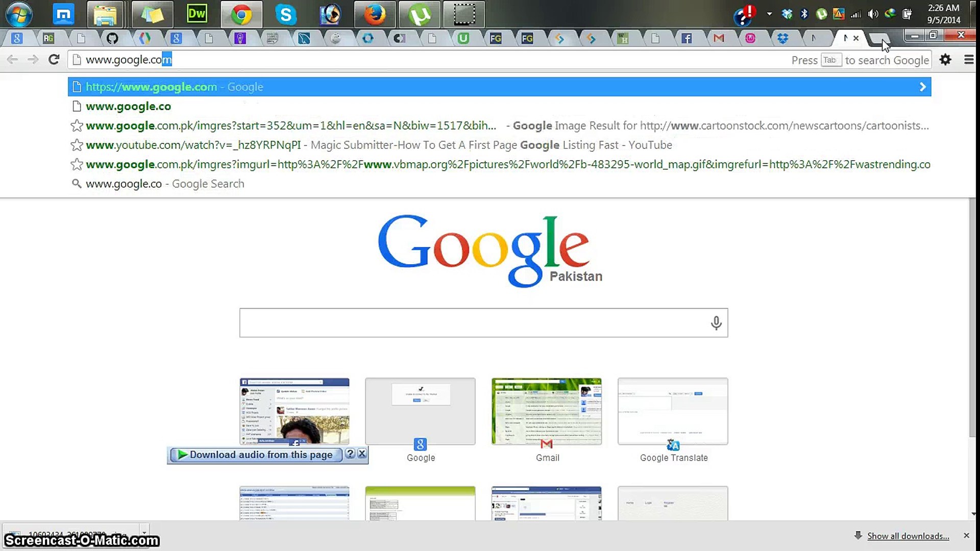Open the Gmail browser tab
The height and width of the screenshot is (551, 980).
coord(719,38)
